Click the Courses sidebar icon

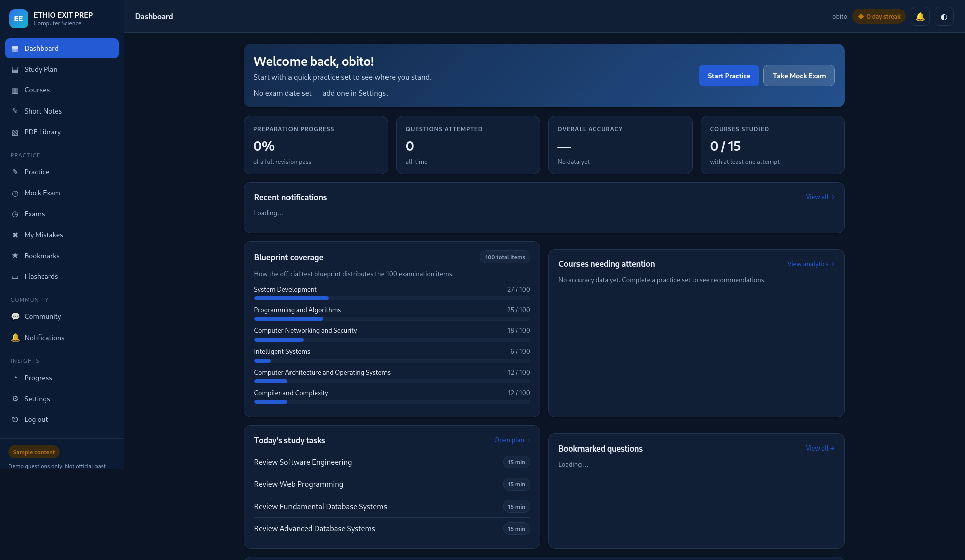15,90
